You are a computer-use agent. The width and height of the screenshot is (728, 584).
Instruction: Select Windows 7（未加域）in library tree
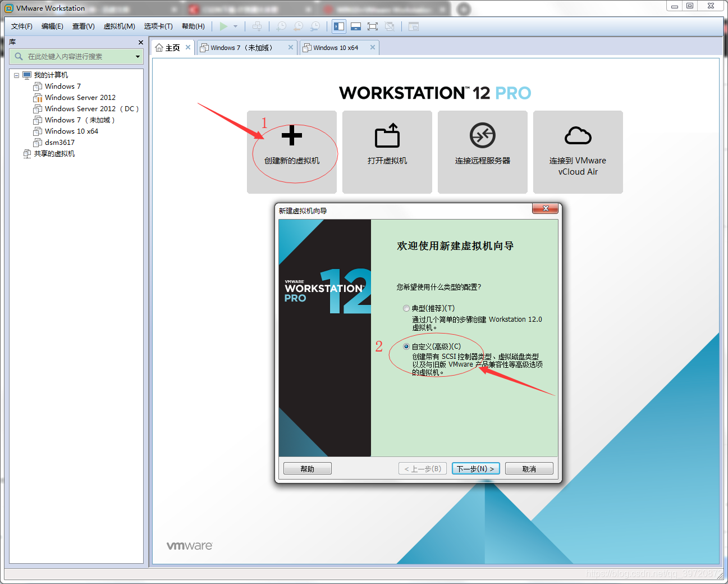[80, 120]
